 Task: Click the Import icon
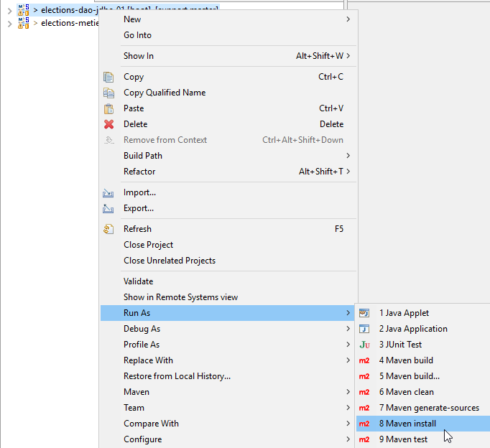(108, 192)
